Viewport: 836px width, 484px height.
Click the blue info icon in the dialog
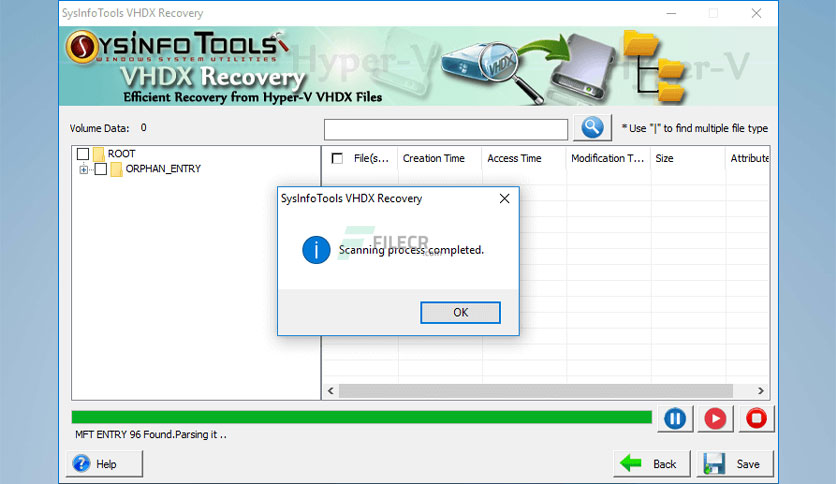[x=316, y=250]
